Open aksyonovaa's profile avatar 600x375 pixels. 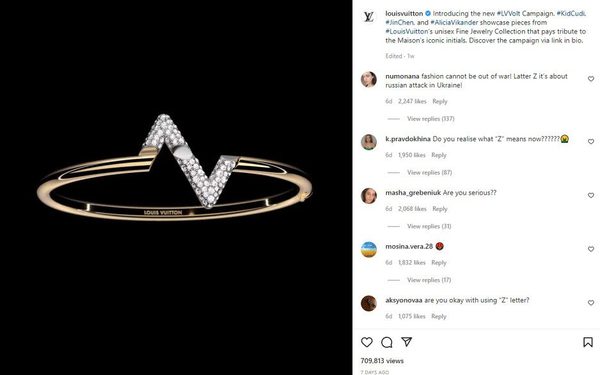point(369,303)
